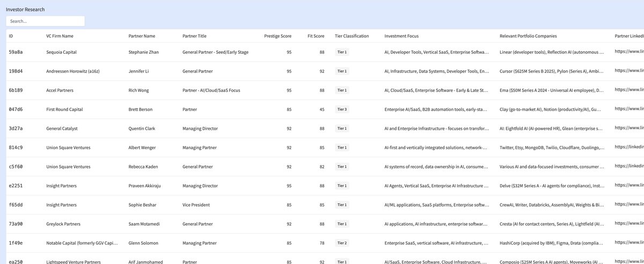Viewport: 644px width, 264px height.
Task: Click the Tier 2 badge
Action: tap(342, 243)
